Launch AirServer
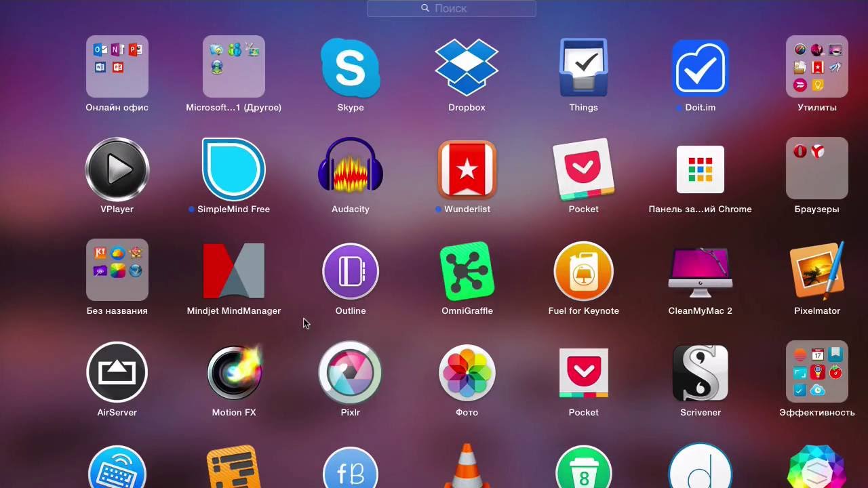 point(117,372)
